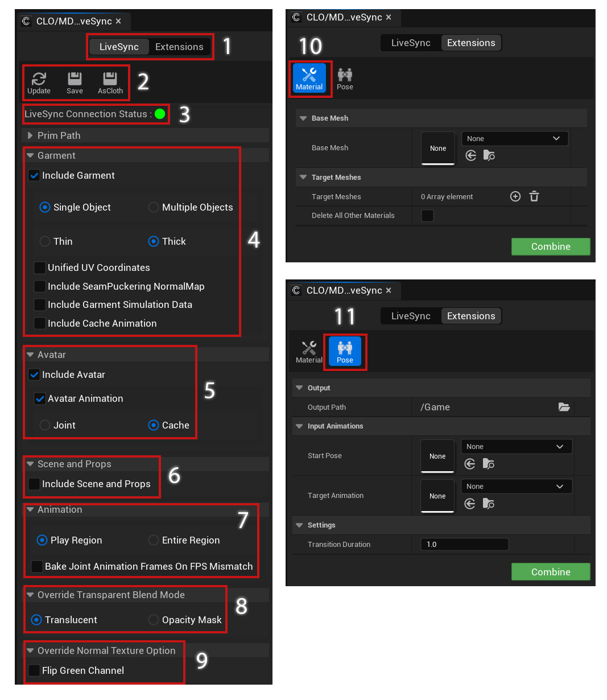The height and width of the screenshot is (700, 607).
Task: Use selected asset arrow for Target Animation
Action: [470, 504]
